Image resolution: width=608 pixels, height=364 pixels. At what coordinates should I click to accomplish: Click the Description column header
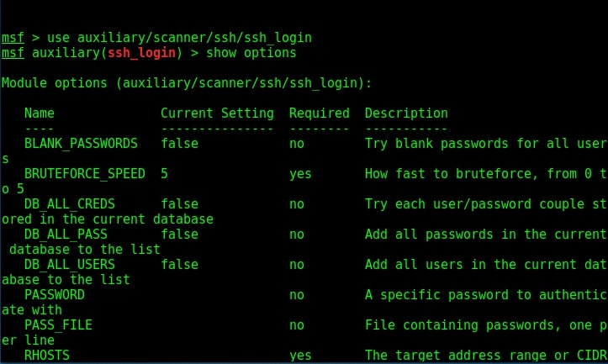[406, 113]
